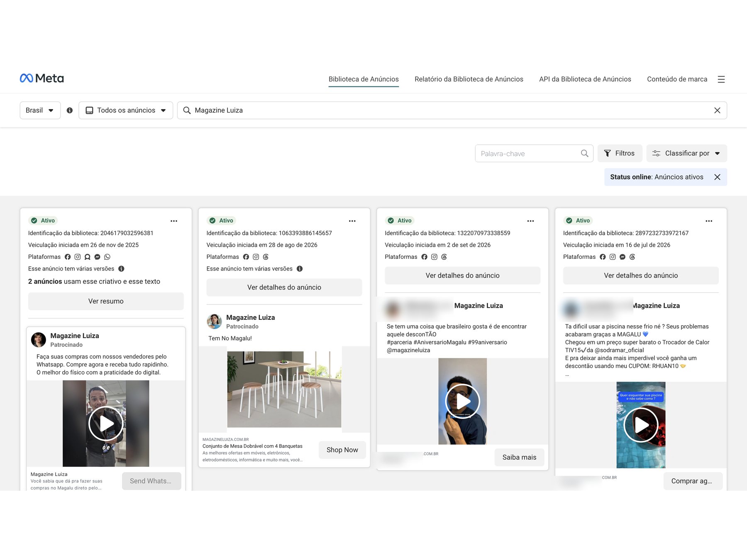Click Instagram platform icon on first ad card

click(x=78, y=257)
